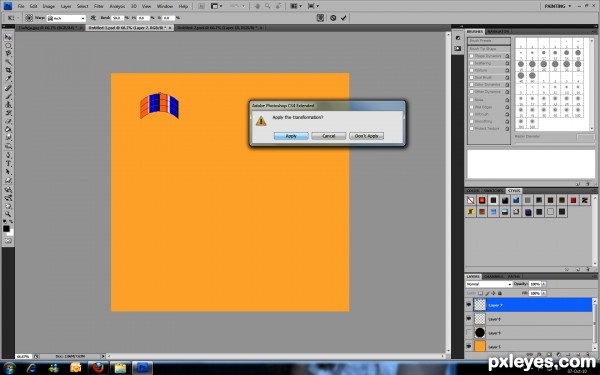Toggle visibility of Layer 7

(x=469, y=305)
